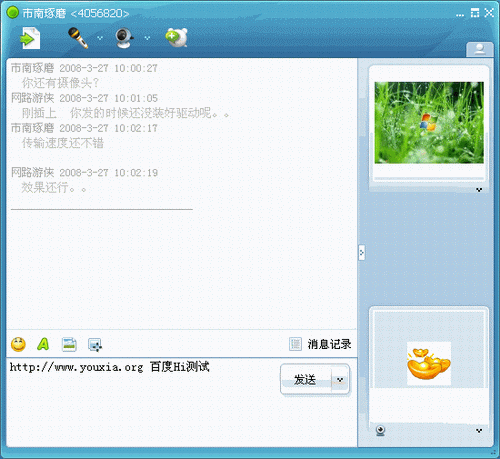Screen dimensions: 500x459
Task: Open the webcam options dropdown arrow
Action: coord(147,38)
